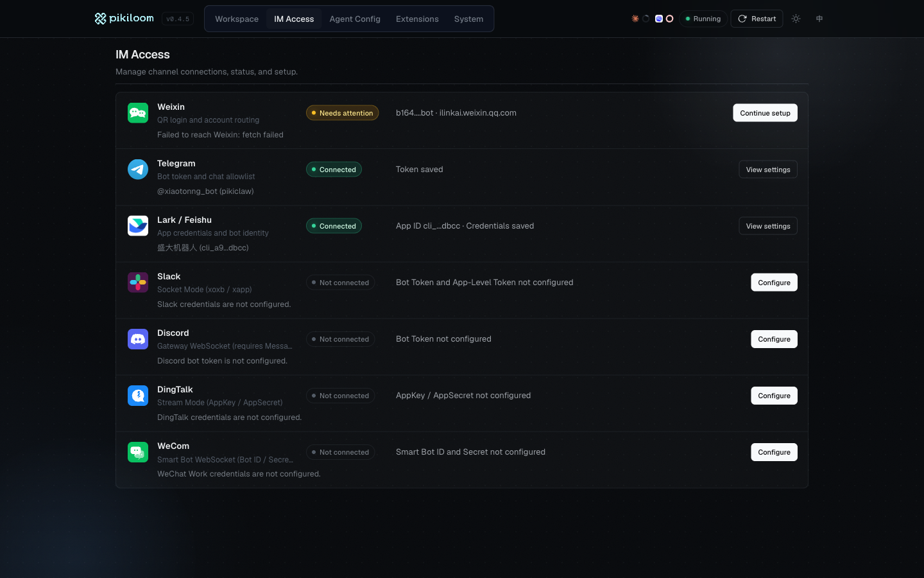Click the blue square agent icon

658,19
